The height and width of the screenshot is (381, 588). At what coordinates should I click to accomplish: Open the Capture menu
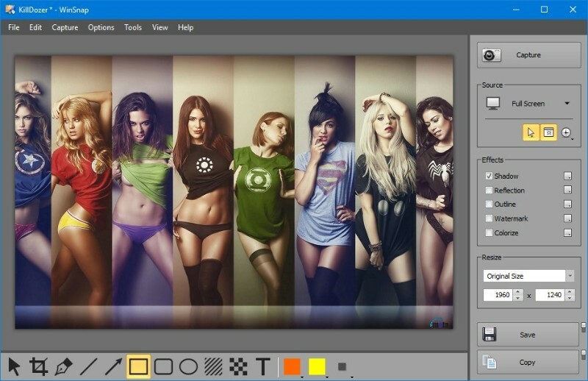click(65, 27)
